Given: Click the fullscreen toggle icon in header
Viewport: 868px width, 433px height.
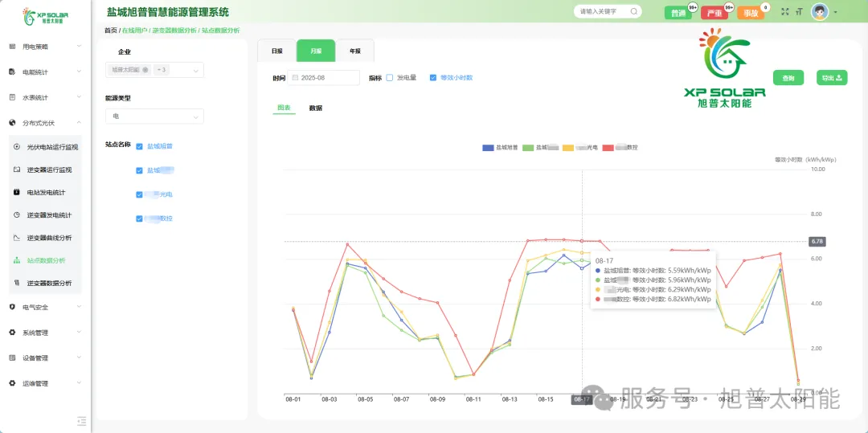Looking at the screenshot, I should click(x=785, y=12).
